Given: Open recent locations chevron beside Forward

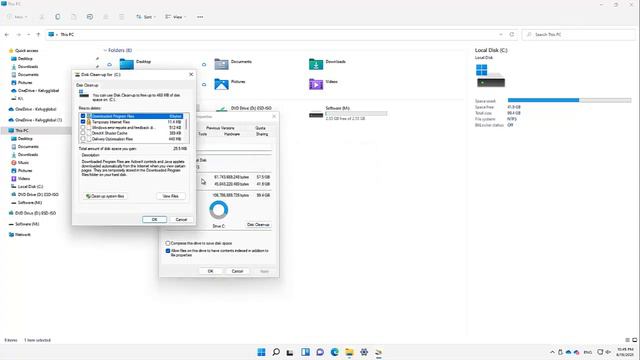Looking at the screenshot, I should click(x=28, y=35).
